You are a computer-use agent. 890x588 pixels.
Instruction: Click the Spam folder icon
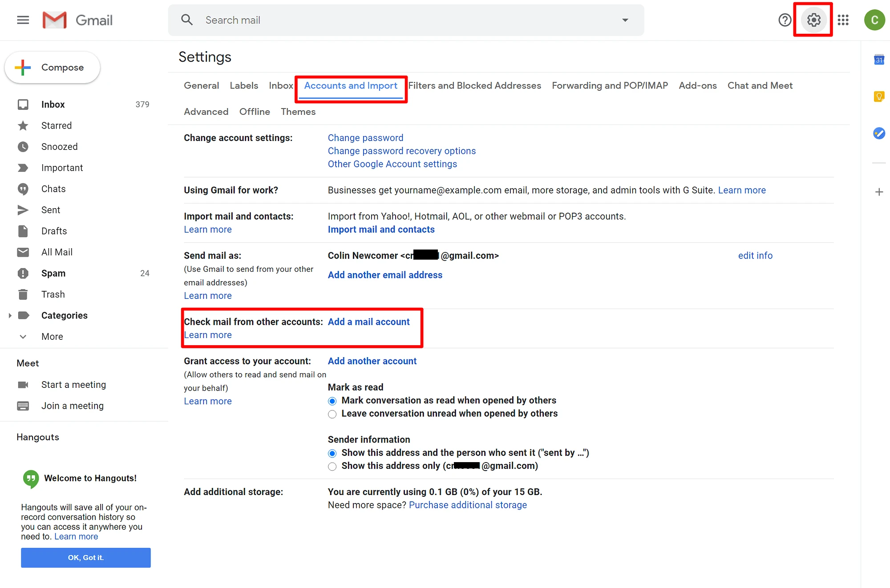click(23, 273)
